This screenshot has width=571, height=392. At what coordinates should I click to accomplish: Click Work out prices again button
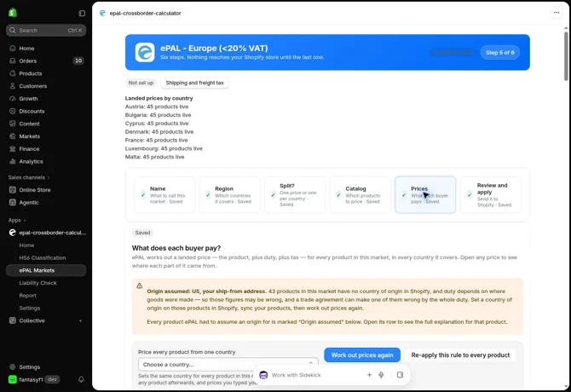pos(362,355)
